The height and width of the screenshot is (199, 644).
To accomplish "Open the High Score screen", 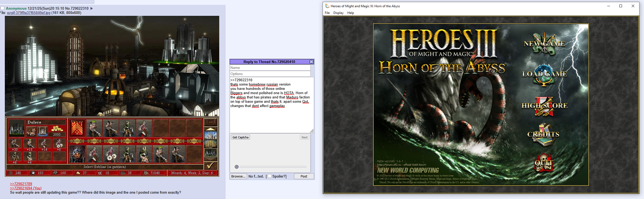I will (544, 106).
